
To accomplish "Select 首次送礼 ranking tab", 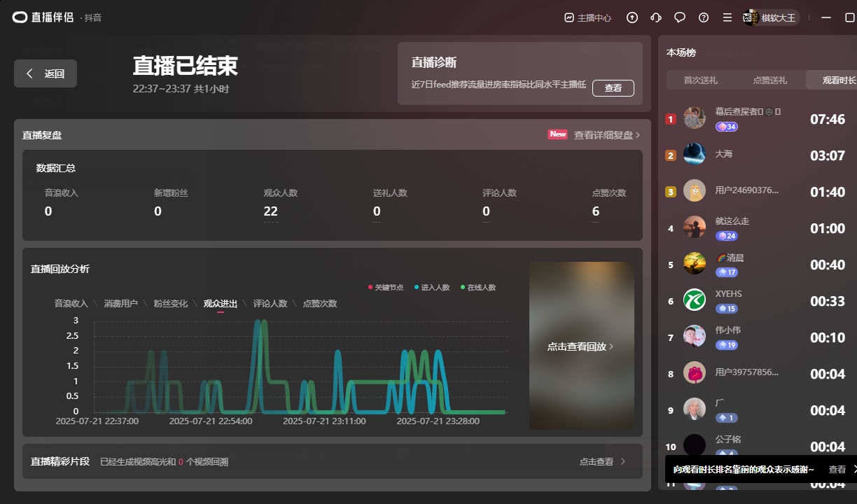I will (x=701, y=80).
